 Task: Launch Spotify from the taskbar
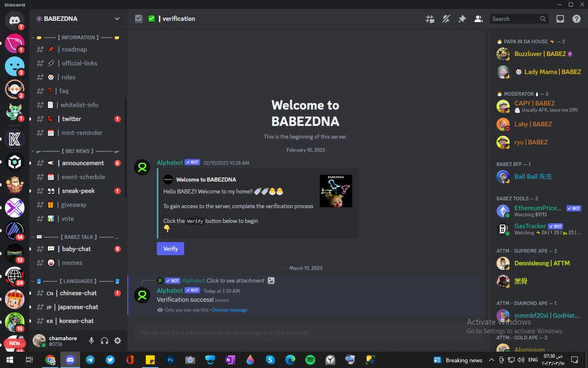(x=310, y=360)
